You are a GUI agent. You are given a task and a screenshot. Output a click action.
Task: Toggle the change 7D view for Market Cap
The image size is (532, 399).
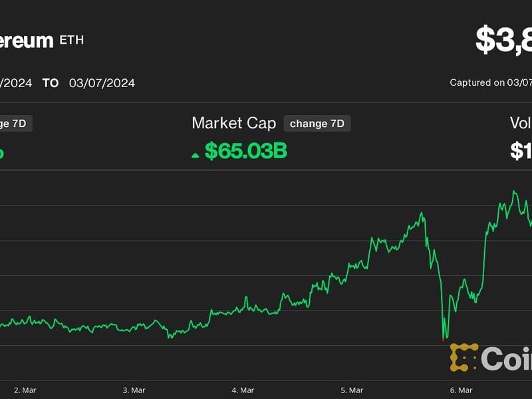click(317, 123)
